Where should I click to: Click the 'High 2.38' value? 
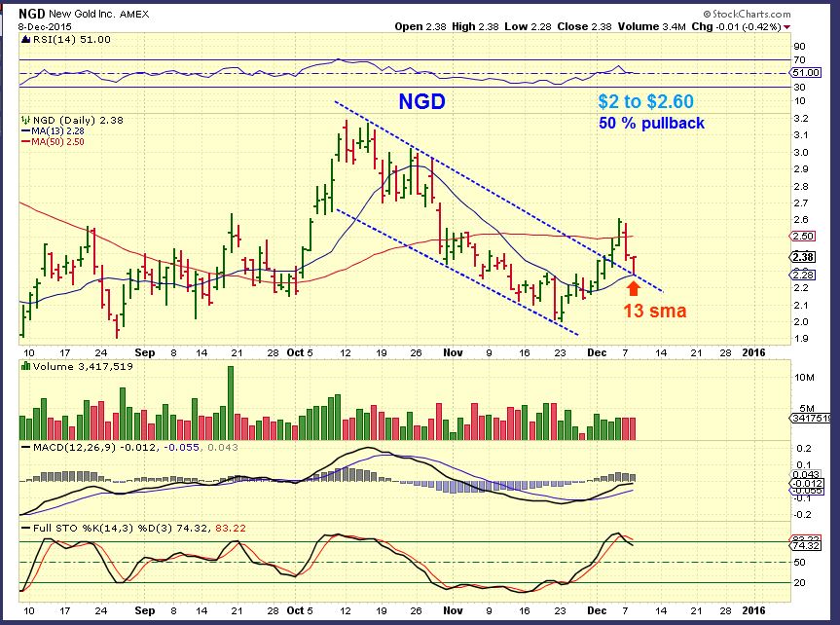click(x=475, y=26)
